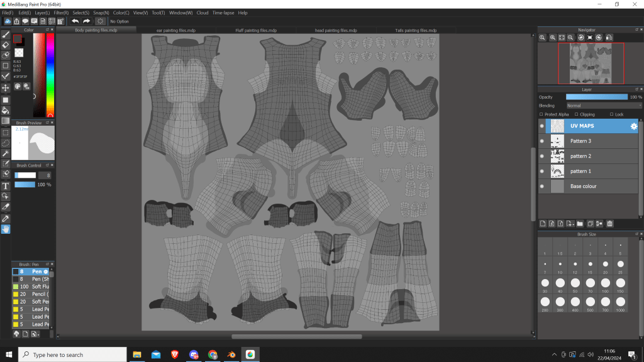Select the Brush tool in the toolbox

click(x=6, y=35)
